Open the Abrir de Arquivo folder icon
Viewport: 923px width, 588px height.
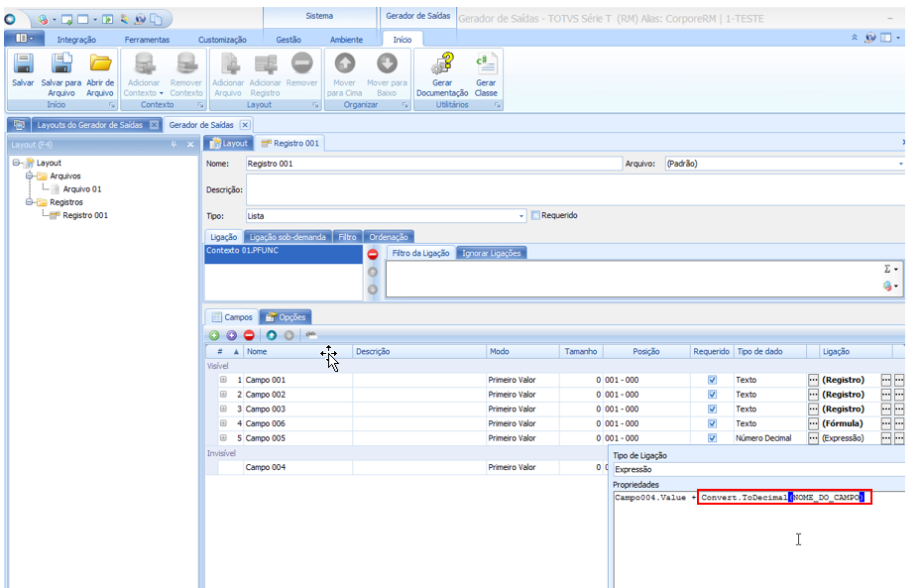click(100, 63)
